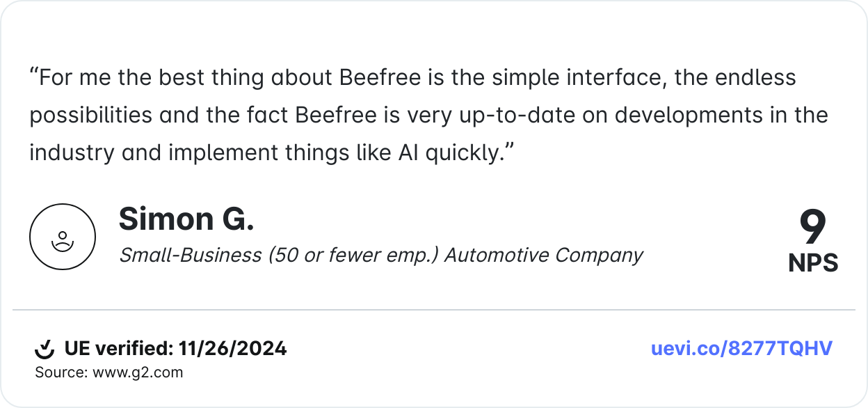Click the verification date 11/26/2024
The image size is (868, 408).
232,348
